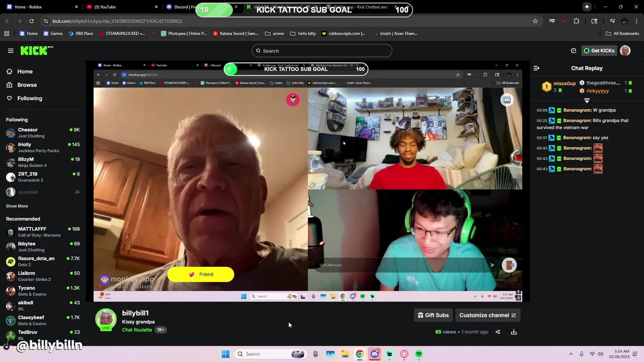Open ZRT_219 channel in Following list
The image size is (644, 362).
coord(43,177)
